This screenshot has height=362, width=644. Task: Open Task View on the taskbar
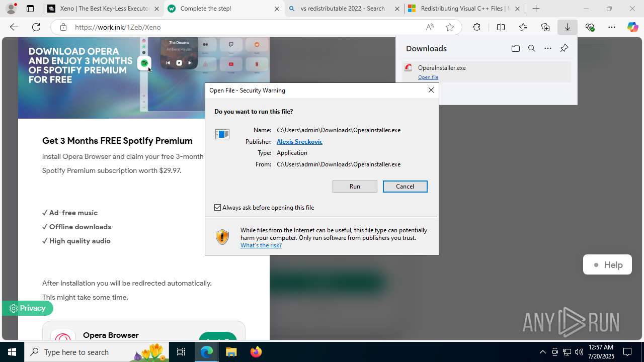tap(181, 352)
